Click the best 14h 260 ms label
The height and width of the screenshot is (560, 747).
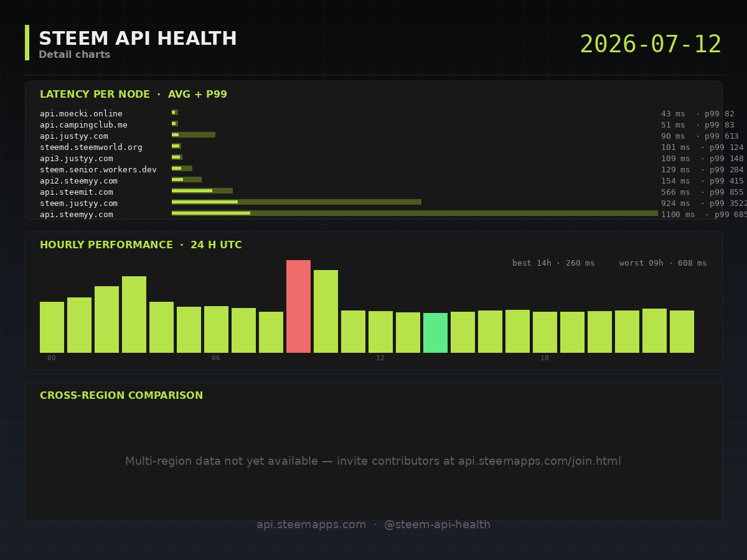pyautogui.click(x=553, y=263)
